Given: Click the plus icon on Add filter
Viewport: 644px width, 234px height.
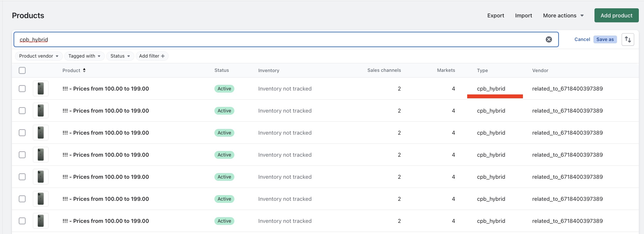Looking at the screenshot, I should click(x=163, y=56).
